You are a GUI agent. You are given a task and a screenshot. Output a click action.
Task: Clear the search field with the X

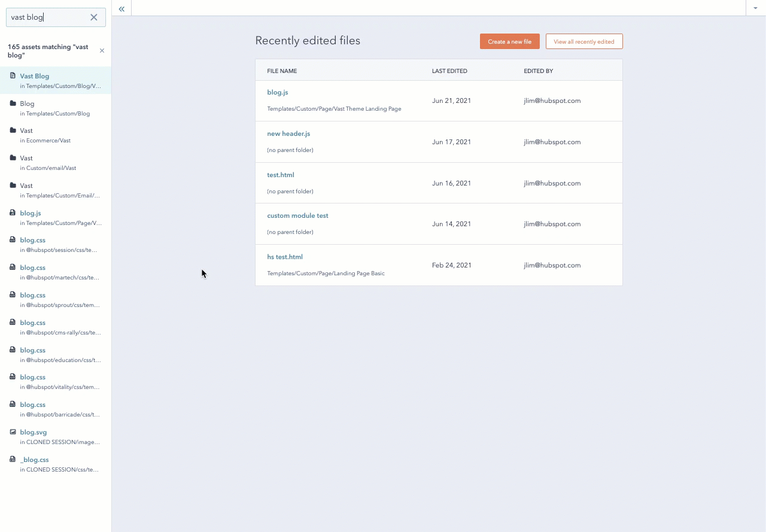(x=93, y=17)
